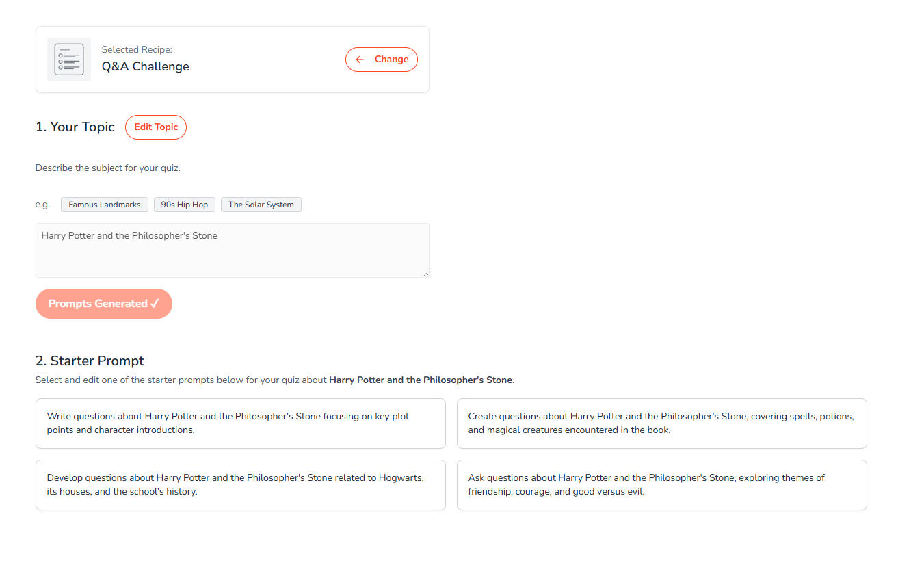Select the prompt exploring friendship and courage themes
Image resolution: width=924 pixels, height=563 pixels.
(661, 484)
